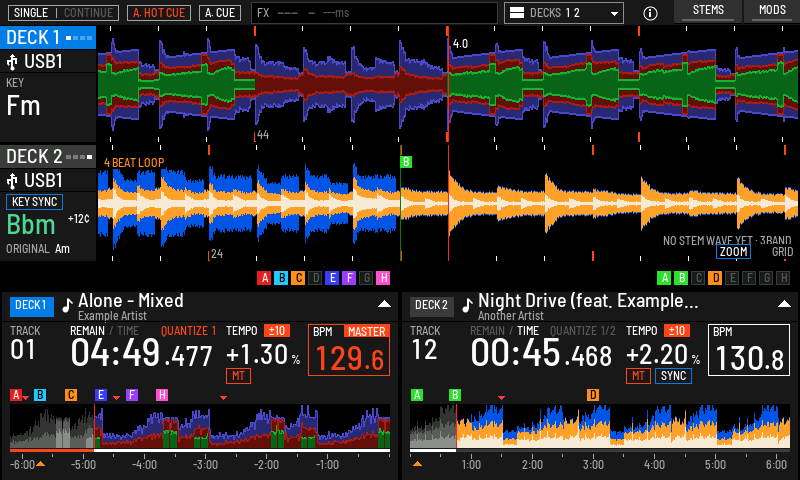800x480 pixels.
Task: Toggle A. HOT CUE auto hot cue
Action: [159, 13]
